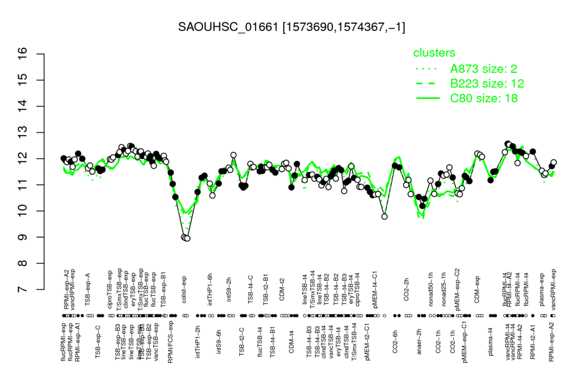Image resolution: width=588 pixels, height=368 pixels.
Task: Click the 'pMEM-exp-C1' x-axis label
Action: pos(465,342)
